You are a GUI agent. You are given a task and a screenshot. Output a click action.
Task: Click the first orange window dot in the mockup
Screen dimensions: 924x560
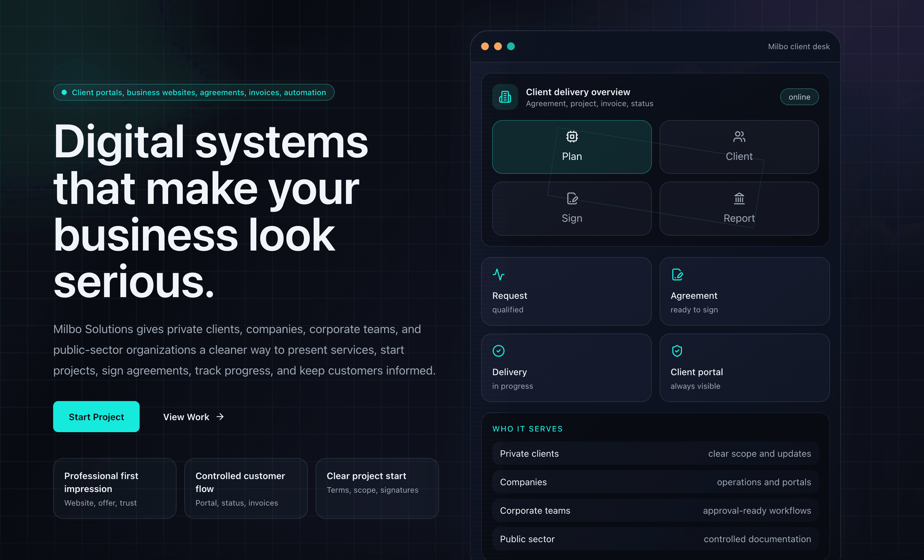(x=485, y=46)
